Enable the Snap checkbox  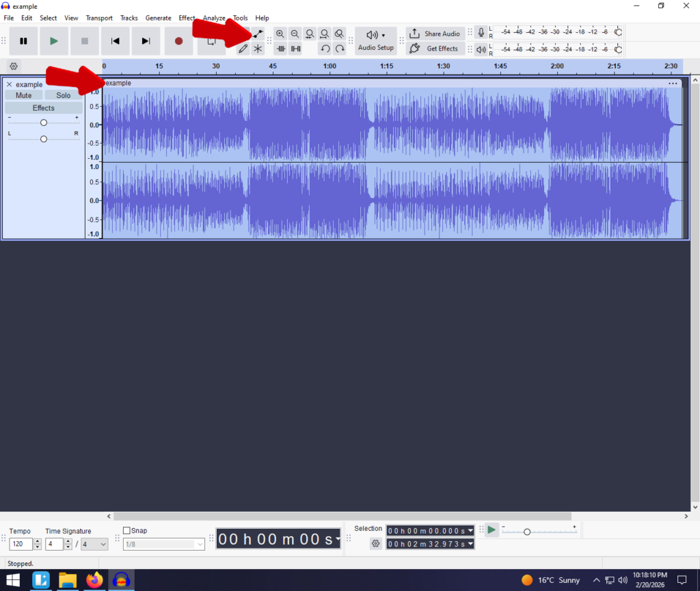(x=126, y=531)
